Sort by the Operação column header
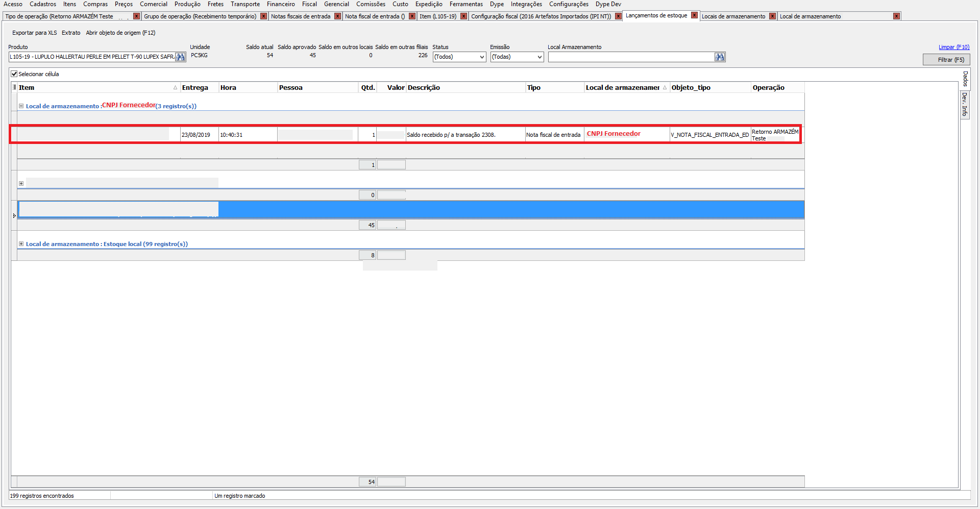 pos(777,88)
